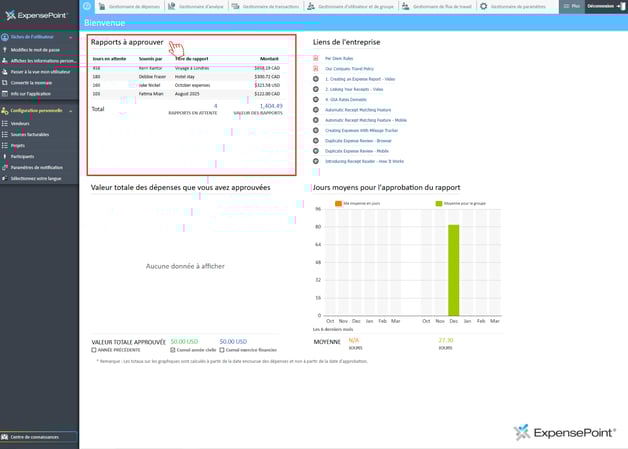Click PDF icon beside Company Travel Policy
The width and height of the screenshot is (628, 449).
[x=316, y=69]
